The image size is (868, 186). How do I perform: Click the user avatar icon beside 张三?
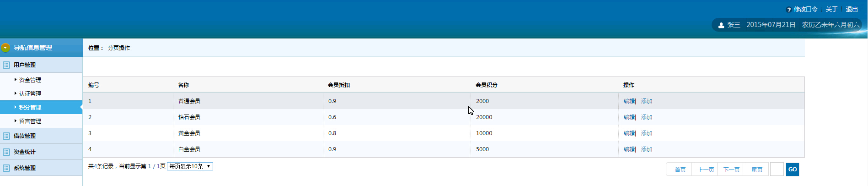[721, 25]
